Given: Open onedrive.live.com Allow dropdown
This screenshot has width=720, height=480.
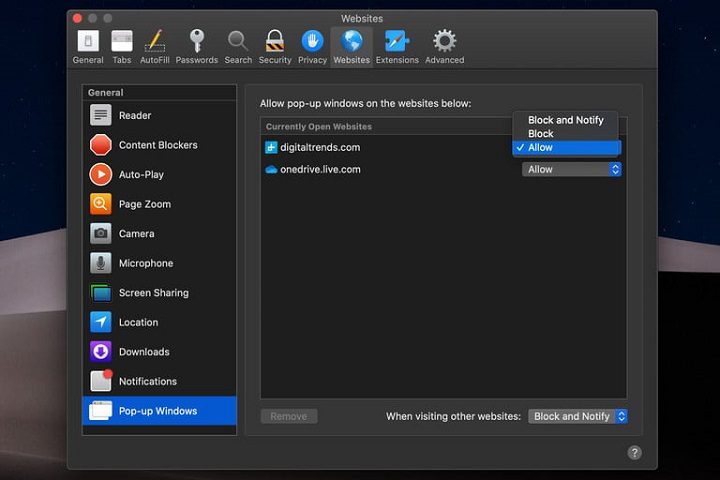Looking at the screenshot, I should pyautogui.click(x=572, y=169).
